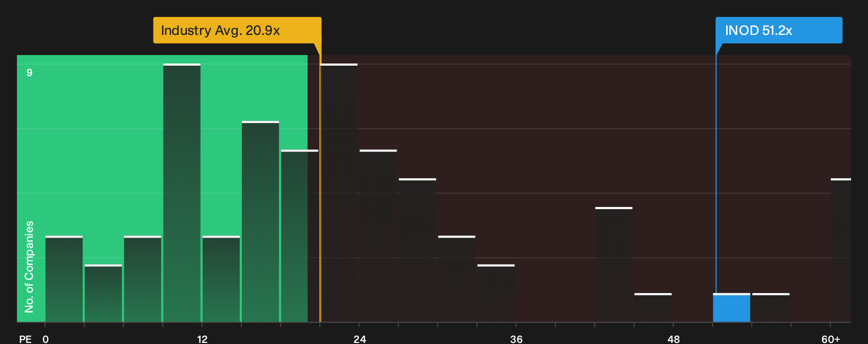Select the tallest green bar near PE 12
The image size is (868, 344).
pyautogui.click(x=182, y=193)
